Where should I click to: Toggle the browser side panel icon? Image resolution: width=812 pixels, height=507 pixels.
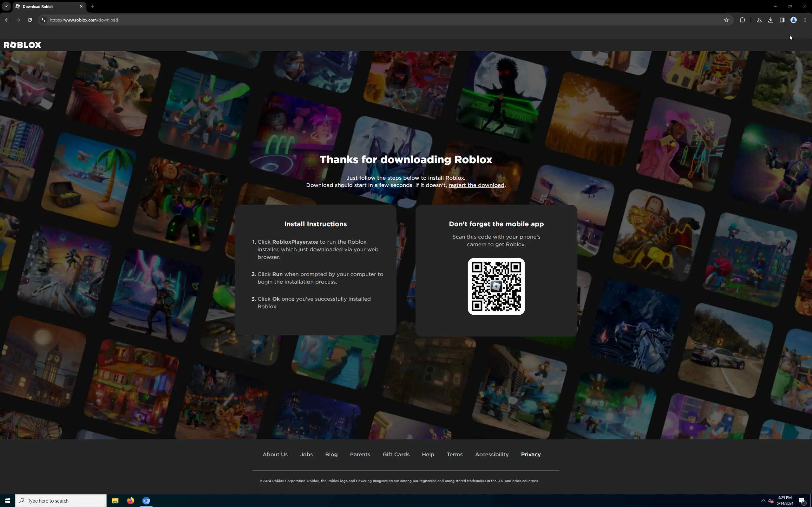[782, 20]
